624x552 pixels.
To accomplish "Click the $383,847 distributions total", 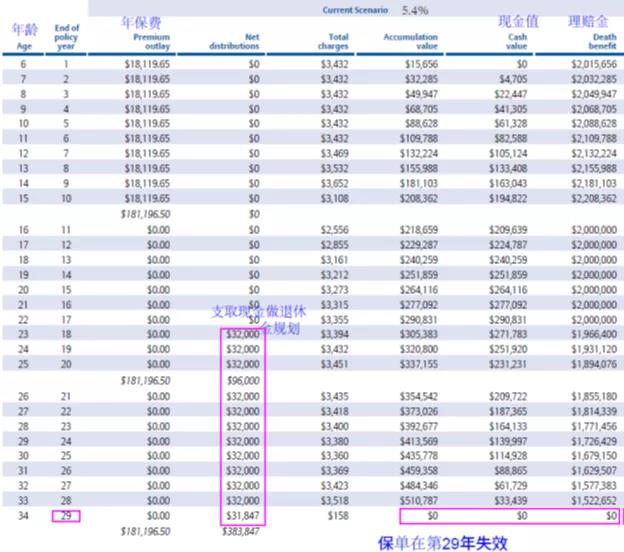I will coord(242,530).
